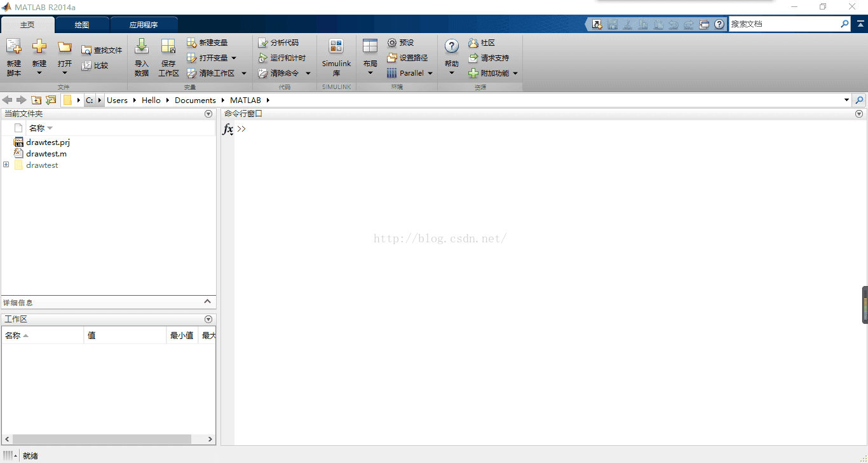Click 打开变量 (Open Variable) icon
Image resolution: width=868 pixels, height=463 pixels.
tap(192, 58)
